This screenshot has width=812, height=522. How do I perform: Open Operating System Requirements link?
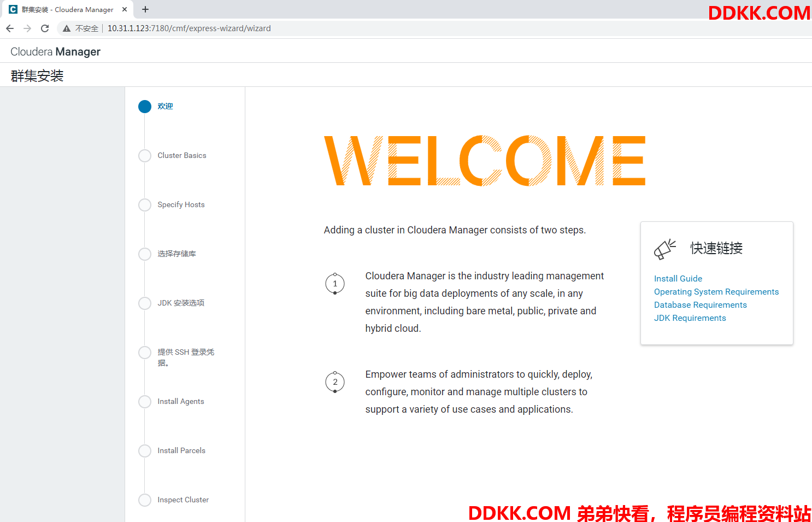pyautogui.click(x=716, y=292)
